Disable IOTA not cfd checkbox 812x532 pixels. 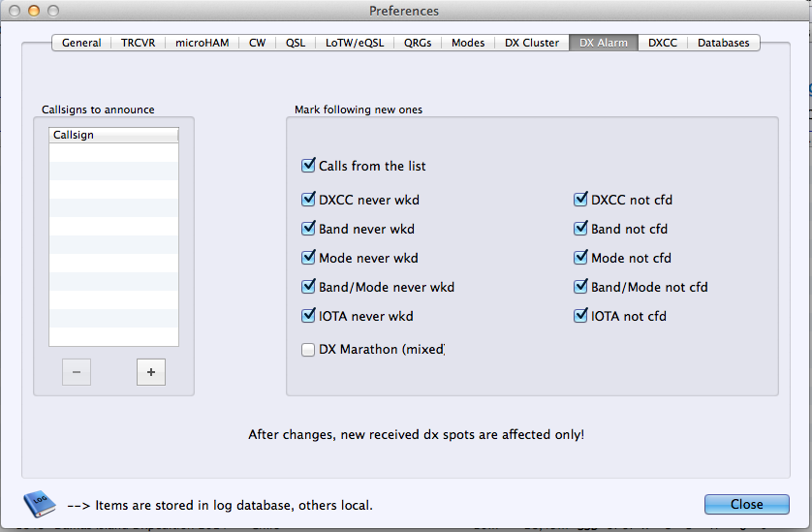pyautogui.click(x=581, y=316)
